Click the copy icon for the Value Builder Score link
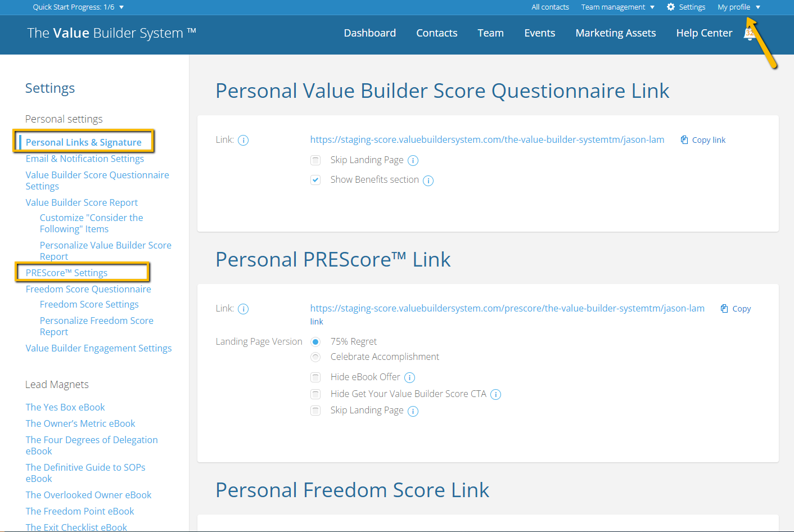This screenshot has height=532, width=794. point(684,140)
